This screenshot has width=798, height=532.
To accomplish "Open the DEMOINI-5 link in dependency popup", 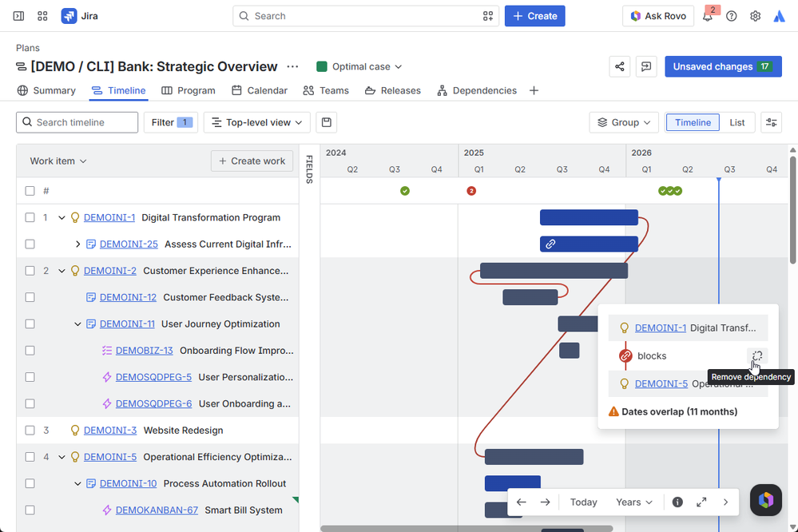I will point(661,384).
